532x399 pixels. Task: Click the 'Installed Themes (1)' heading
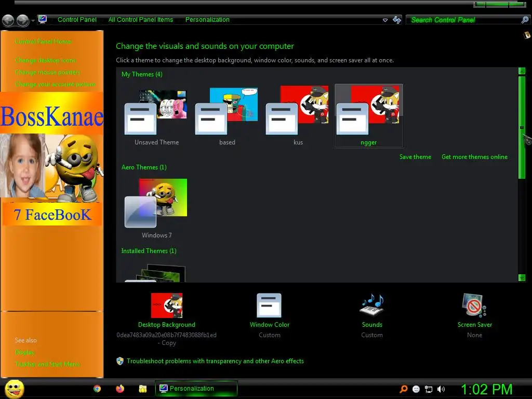149,251
